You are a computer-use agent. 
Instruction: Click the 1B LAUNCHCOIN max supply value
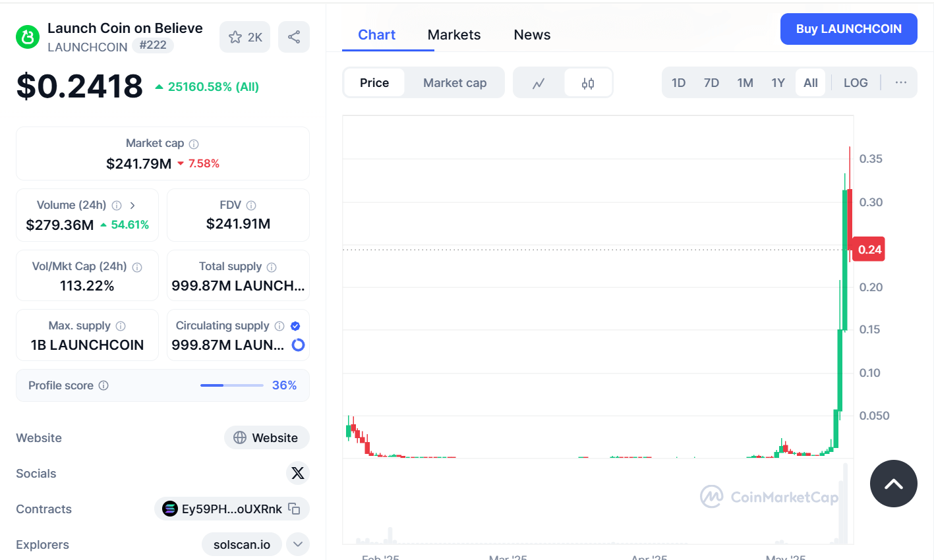tap(87, 345)
